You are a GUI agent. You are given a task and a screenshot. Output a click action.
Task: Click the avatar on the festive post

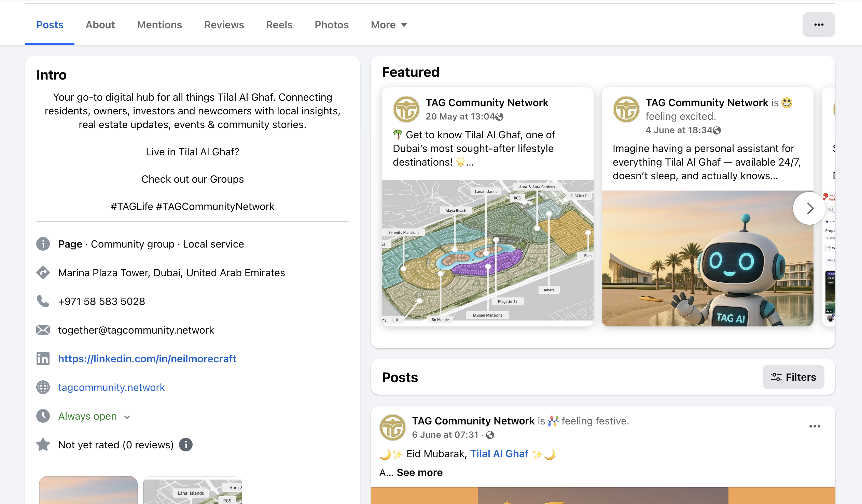pyautogui.click(x=393, y=428)
